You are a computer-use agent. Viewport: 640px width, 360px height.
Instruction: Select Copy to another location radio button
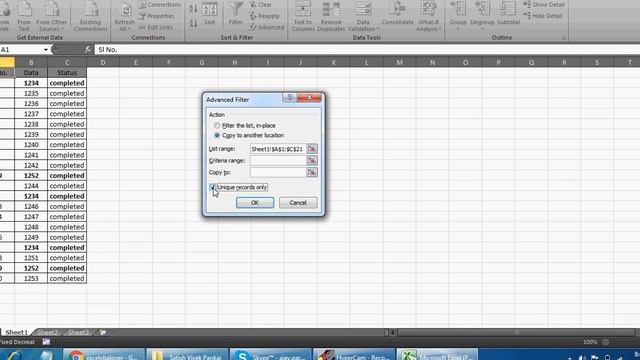[x=217, y=135]
